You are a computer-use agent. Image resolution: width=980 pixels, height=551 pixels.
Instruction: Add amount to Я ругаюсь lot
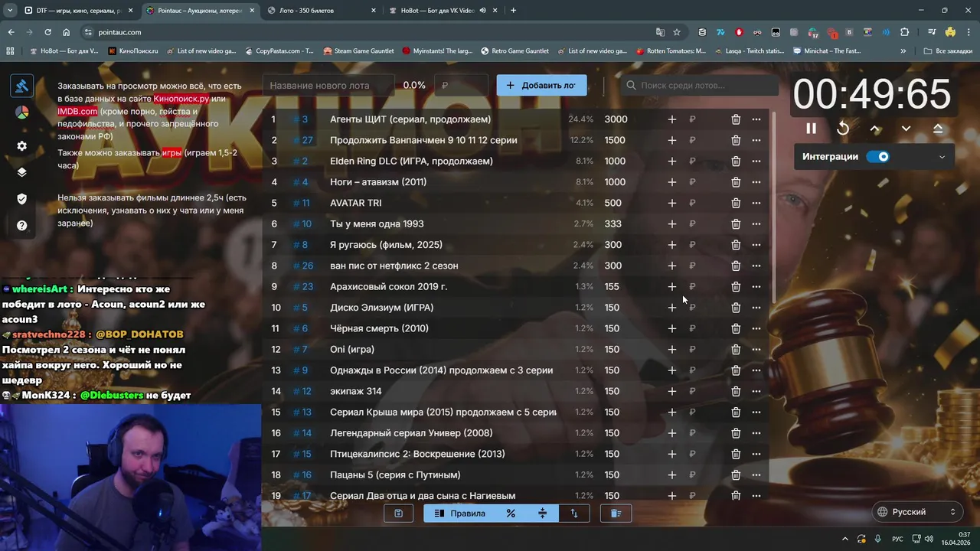[671, 245]
